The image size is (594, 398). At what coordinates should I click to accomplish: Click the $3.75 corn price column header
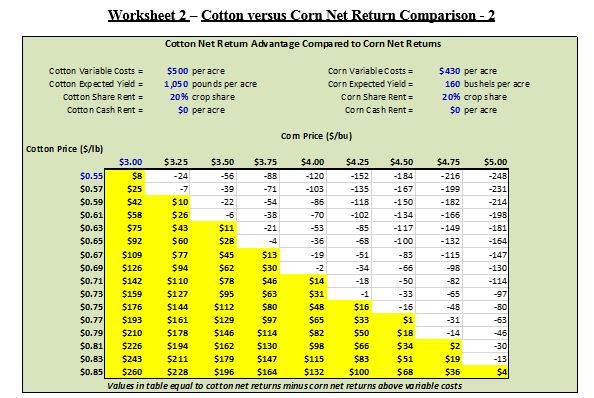(265, 162)
